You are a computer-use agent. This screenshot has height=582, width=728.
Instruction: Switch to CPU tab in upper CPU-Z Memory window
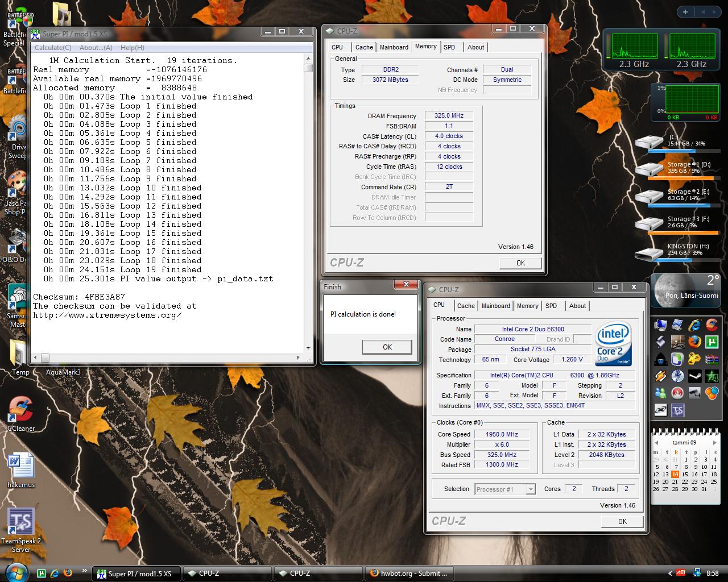point(337,47)
